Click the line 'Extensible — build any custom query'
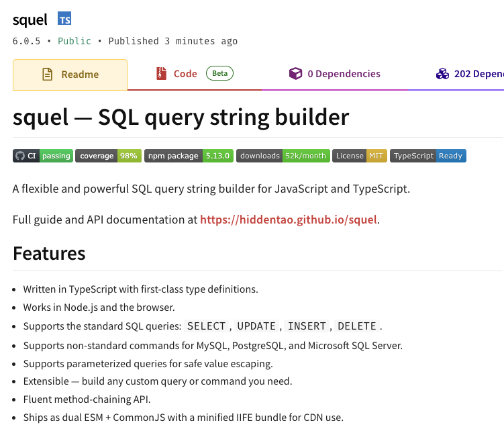 tap(158, 381)
